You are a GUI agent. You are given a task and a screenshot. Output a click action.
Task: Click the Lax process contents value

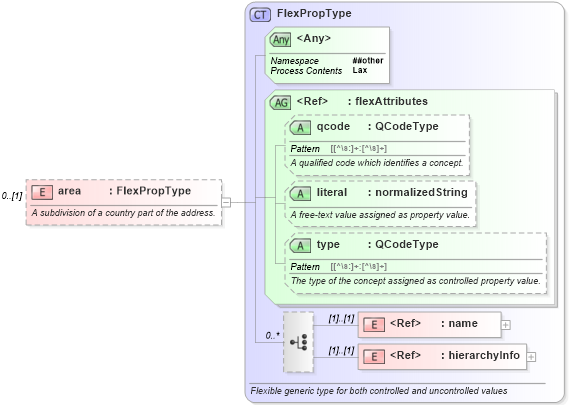pyautogui.click(x=360, y=70)
